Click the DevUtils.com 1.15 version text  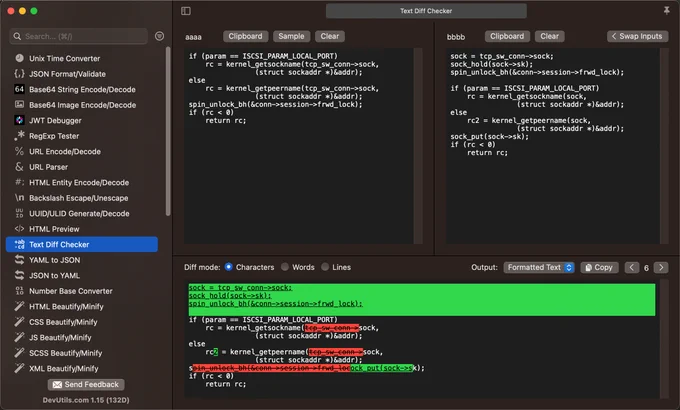(x=86, y=400)
